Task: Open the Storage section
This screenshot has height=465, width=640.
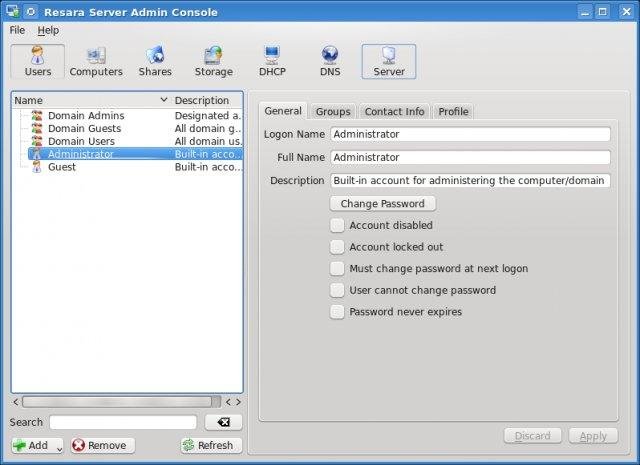Action: (213, 62)
